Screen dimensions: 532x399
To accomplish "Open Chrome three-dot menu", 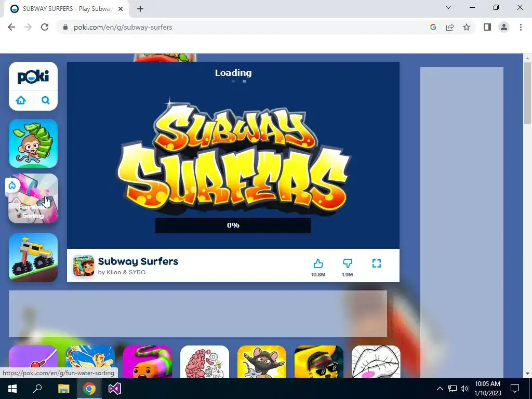I will click(521, 27).
